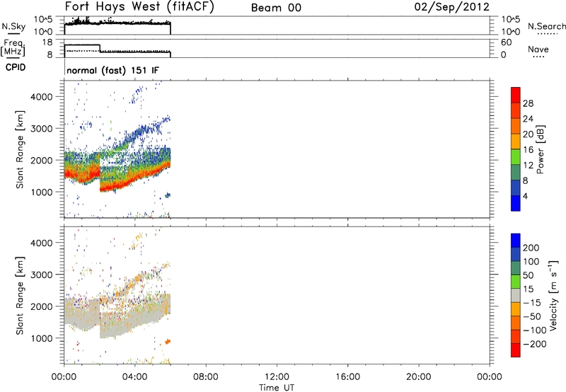This screenshot has height=392, width=566.
Task: Click the date '02/Sep/2012'
Action: (x=452, y=7)
